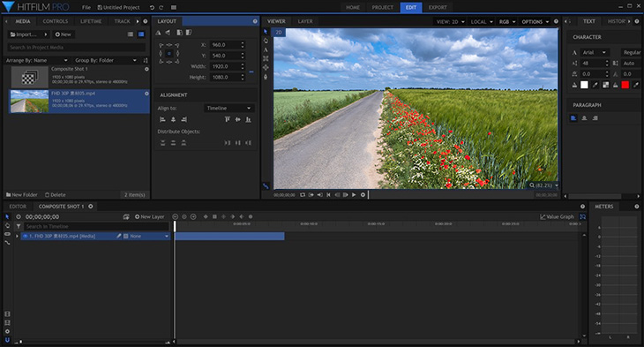This screenshot has height=347, width=644.
Task: Toggle Value Graph in the timeline
Action: click(x=557, y=216)
